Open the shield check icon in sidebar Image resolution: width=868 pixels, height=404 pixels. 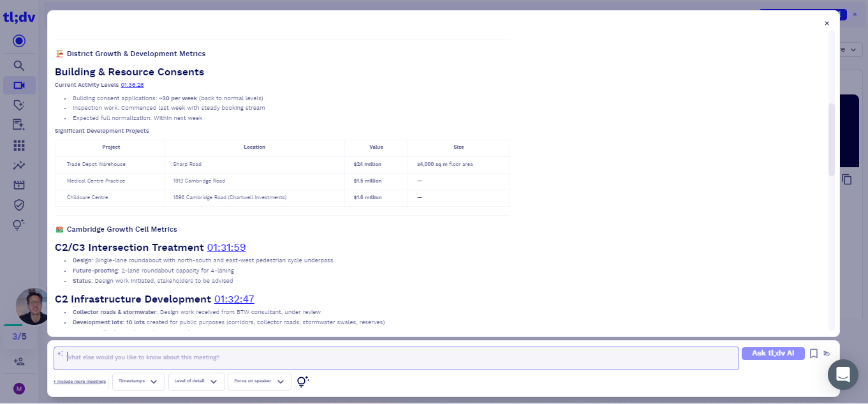[19, 205]
